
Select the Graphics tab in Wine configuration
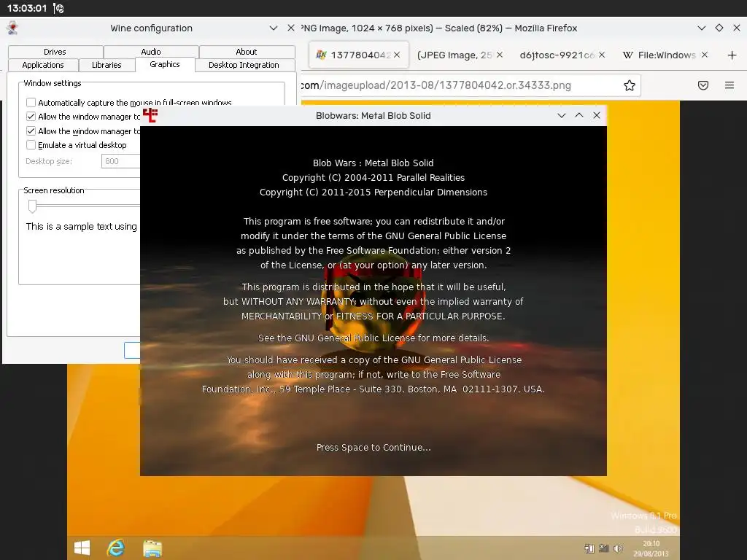point(165,64)
